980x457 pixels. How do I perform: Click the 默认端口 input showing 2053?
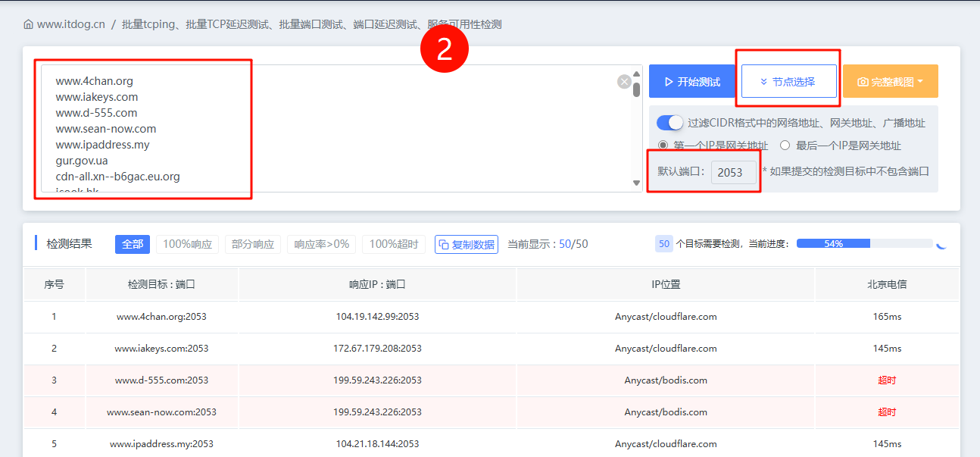[x=733, y=172]
